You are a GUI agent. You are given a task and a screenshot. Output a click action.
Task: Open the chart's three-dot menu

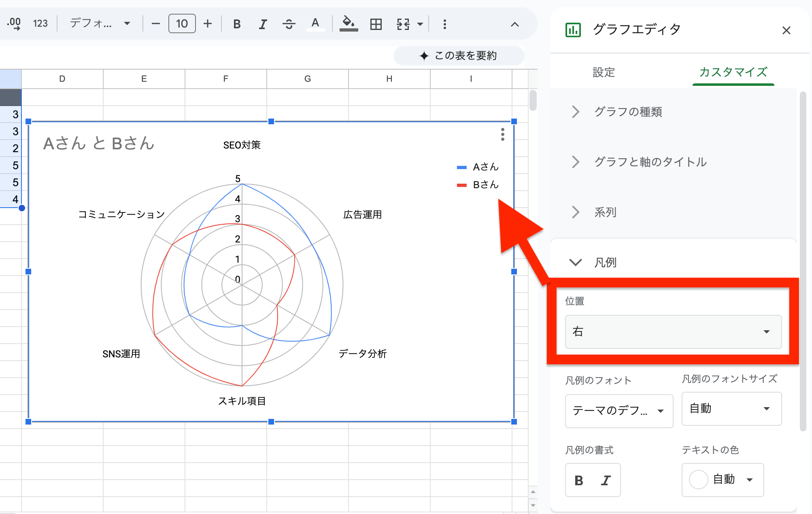[502, 135]
